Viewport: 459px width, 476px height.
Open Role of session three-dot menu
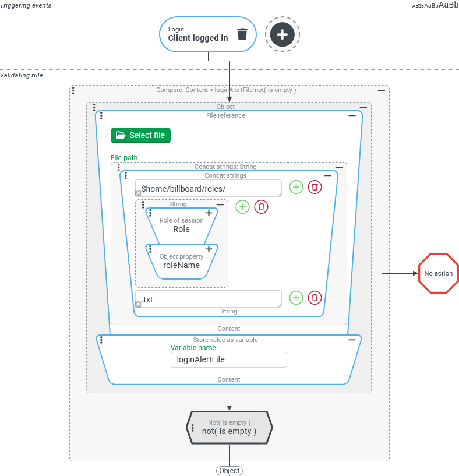coord(150,213)
